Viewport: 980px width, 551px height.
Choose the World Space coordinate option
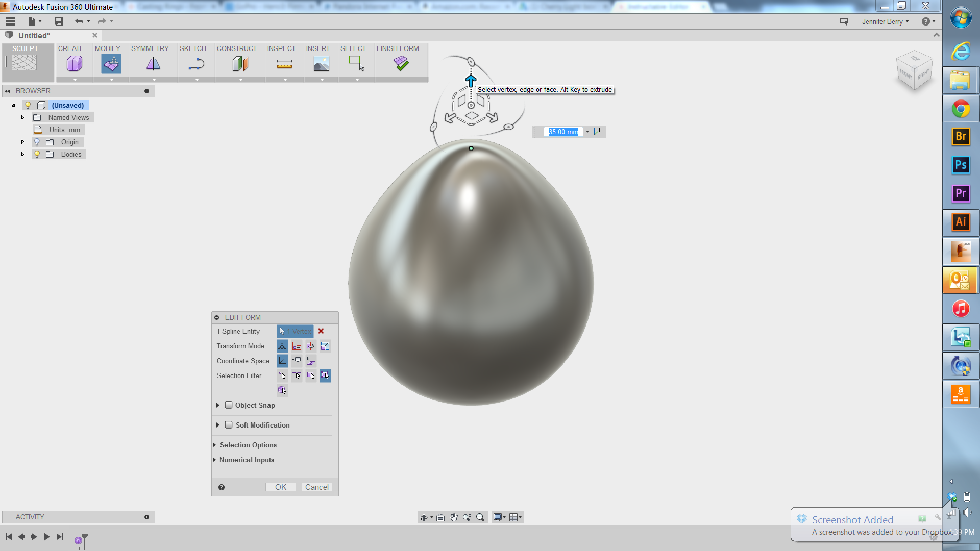tap(282, 361)
